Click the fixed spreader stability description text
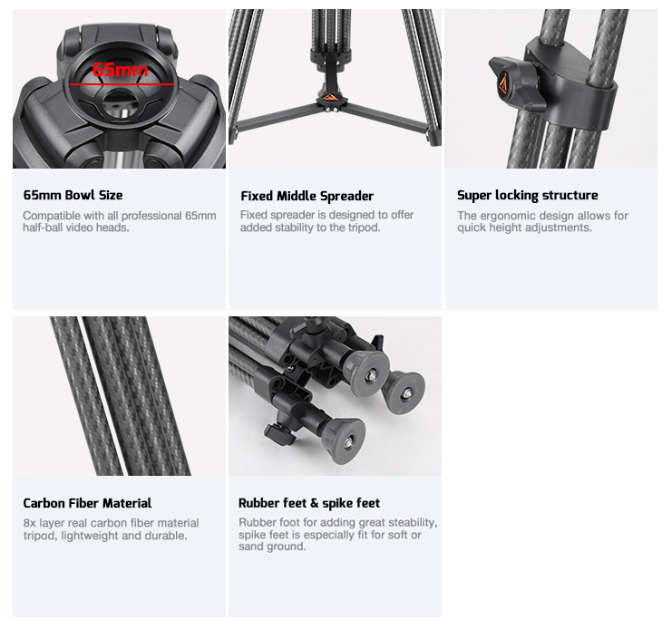672x629 pixels. click(x=326, y=221)
